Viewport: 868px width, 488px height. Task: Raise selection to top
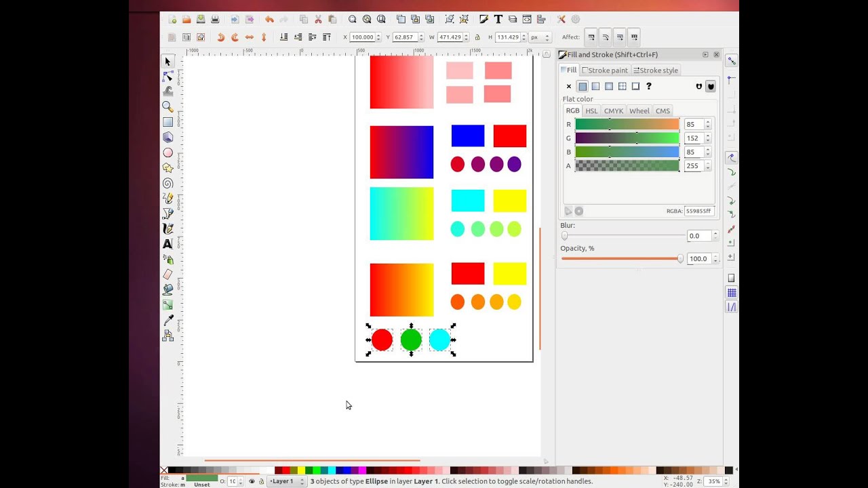click(327, 37)
